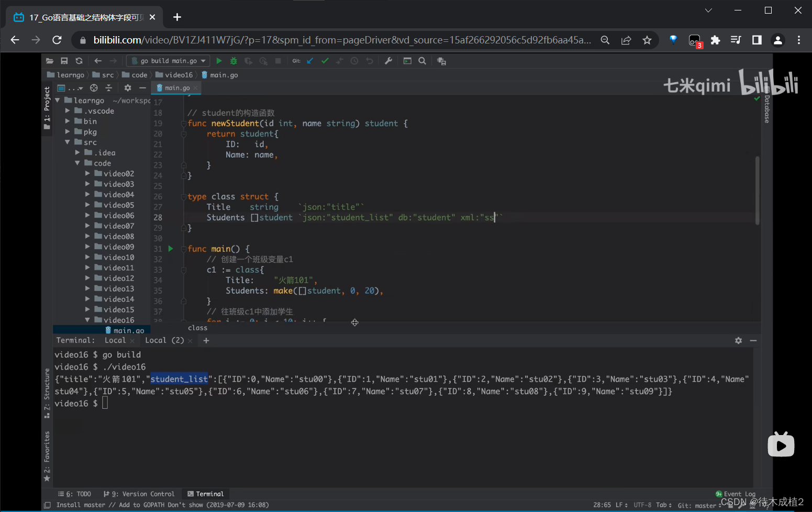This screenshot has height=512, width=812.
Task: Select the main.go editor tab
Action: 176,88
